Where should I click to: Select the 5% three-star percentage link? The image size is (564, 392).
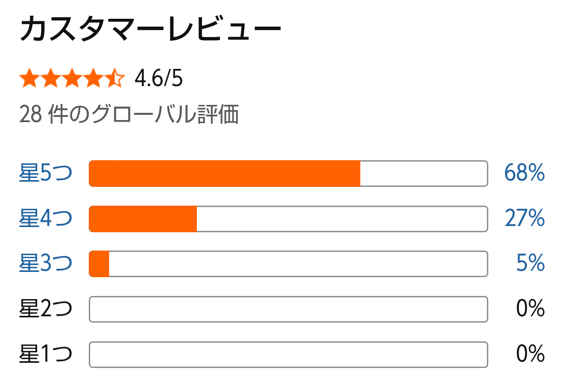530,264
